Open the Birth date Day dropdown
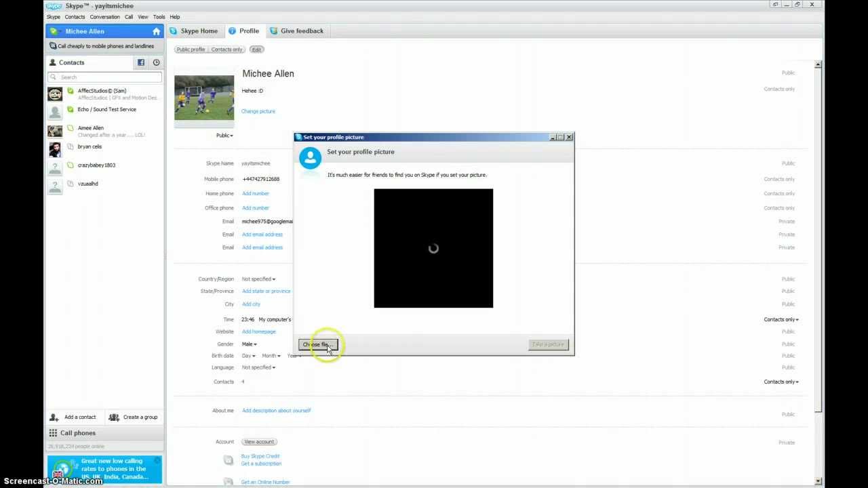Image resolution: width=868 pixels, height=488 pixels. click(248, 356)
